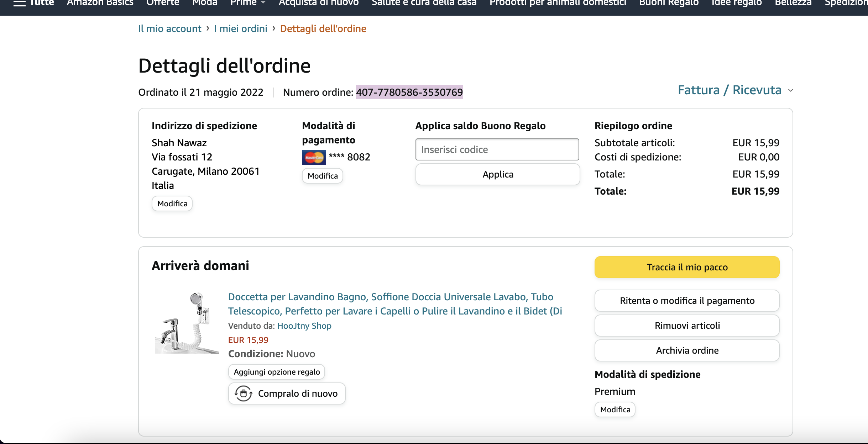
Task: Click the gift code input field
Action: pos(497,149)
